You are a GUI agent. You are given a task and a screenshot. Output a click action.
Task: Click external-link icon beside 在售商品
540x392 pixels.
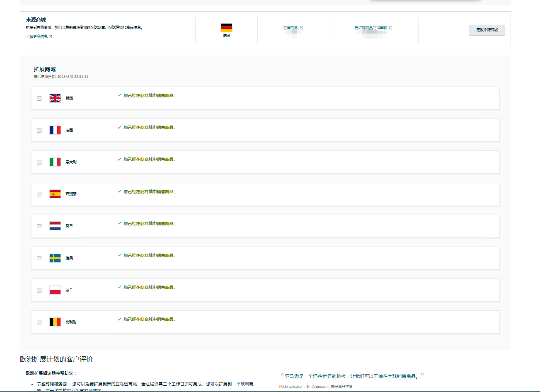click(x=302, y=28)
